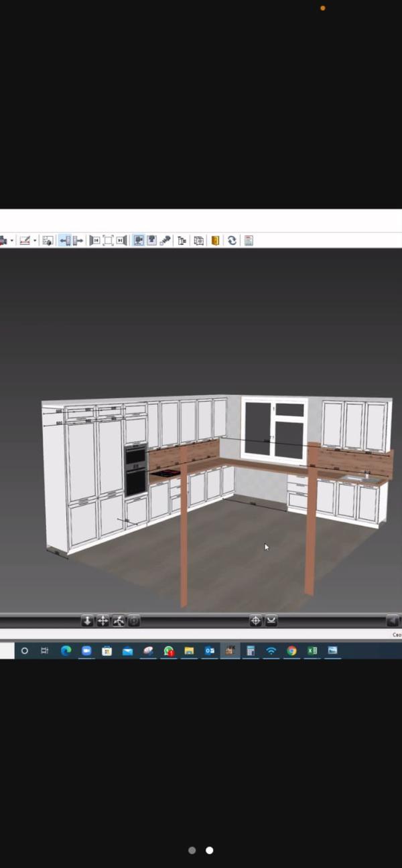Go to the first page indicator dot
Viewport: 402px width, 868px height.
[x=192, y=851]
